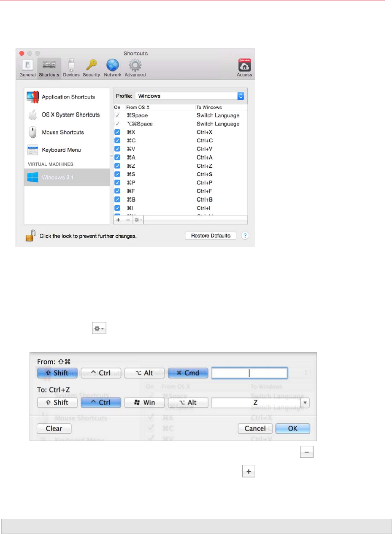
Task: Select OS X System Shortcuts
Action: click(x=68, y=115)
